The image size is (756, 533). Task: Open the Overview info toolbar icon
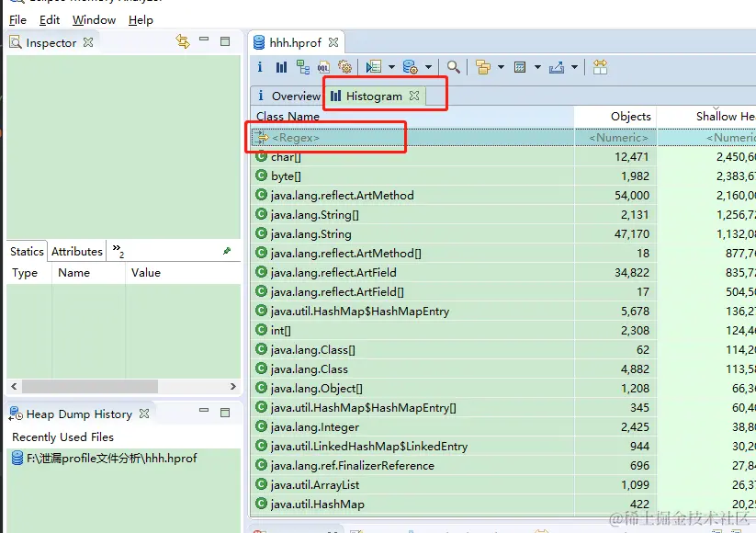(x=260, y=67)
